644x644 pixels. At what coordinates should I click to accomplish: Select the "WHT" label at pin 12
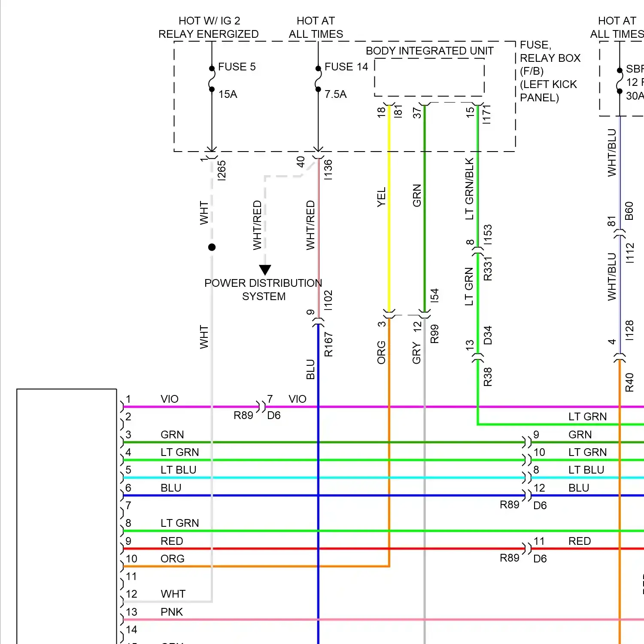click(173, 594)
